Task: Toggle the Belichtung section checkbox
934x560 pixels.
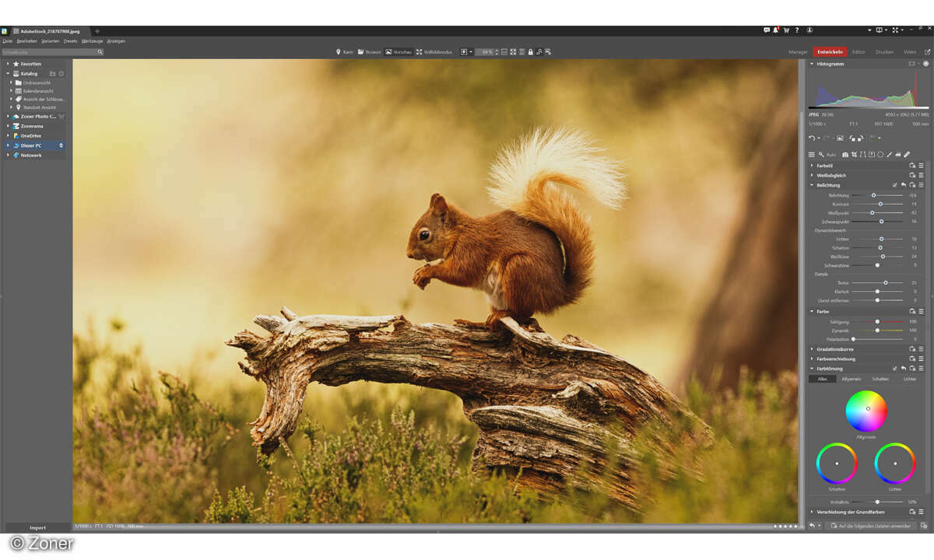Action: 895,185
